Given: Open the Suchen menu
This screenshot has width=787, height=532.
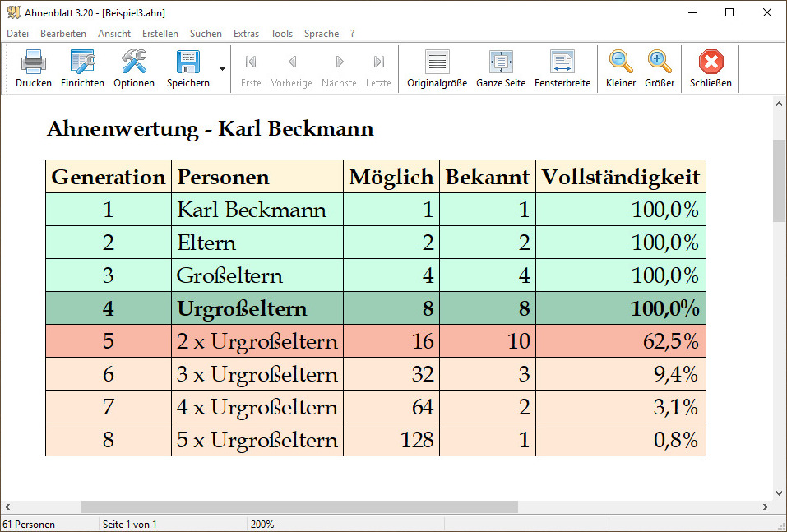Looking at the screenshot, I should pyautogui.click(x=206, y=34).
